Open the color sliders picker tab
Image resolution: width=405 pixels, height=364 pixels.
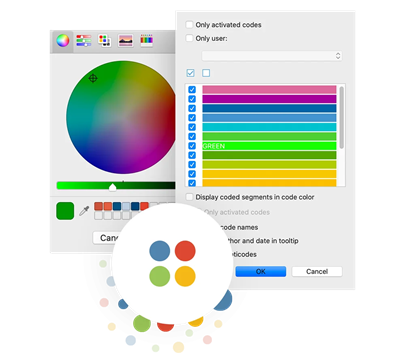pyautogui.click(x=84, y=41)
